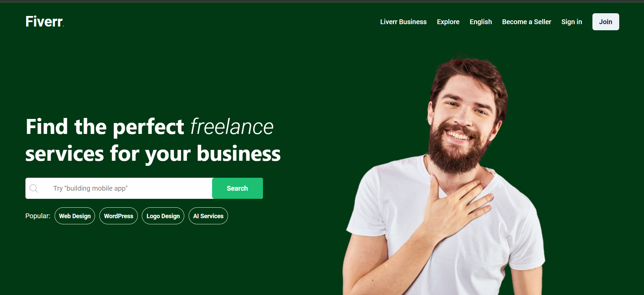Select the AI Services popular tag
This screenshot has width=644, height=295.
coord(208,216)
